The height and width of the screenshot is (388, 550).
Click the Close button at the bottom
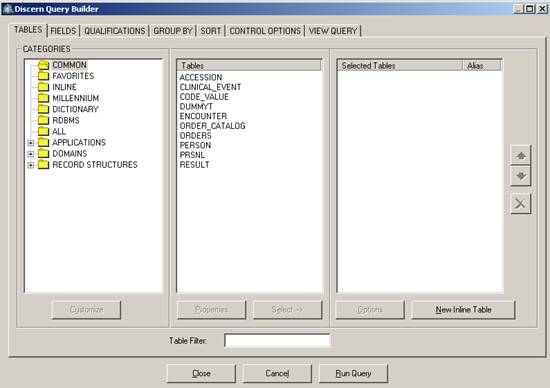201,374
